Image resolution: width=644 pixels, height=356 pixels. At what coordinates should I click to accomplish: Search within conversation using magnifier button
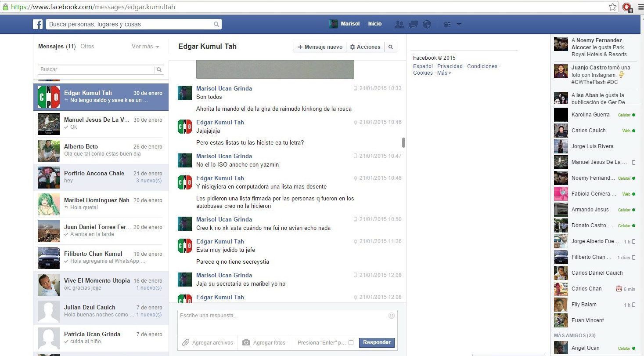pyautogui.click(x=391, y=47)
